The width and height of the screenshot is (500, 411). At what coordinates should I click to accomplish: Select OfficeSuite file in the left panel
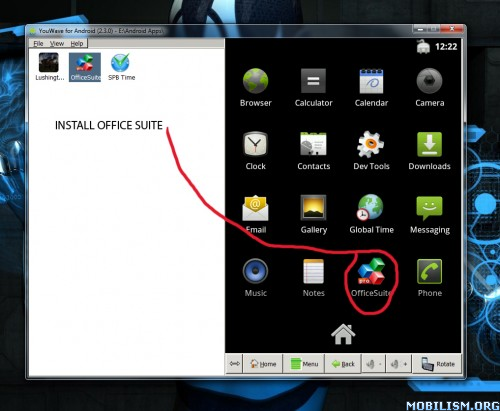tap(85, 67)
